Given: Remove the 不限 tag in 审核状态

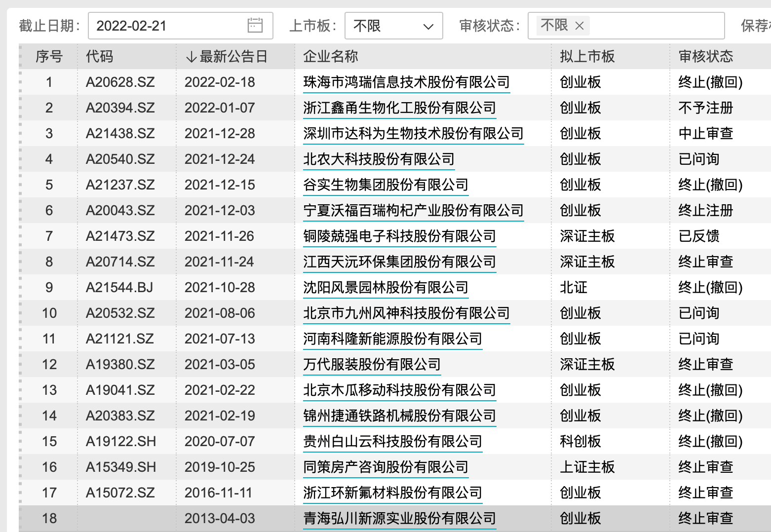Looking at the screenshot, I should click(579, 26).
